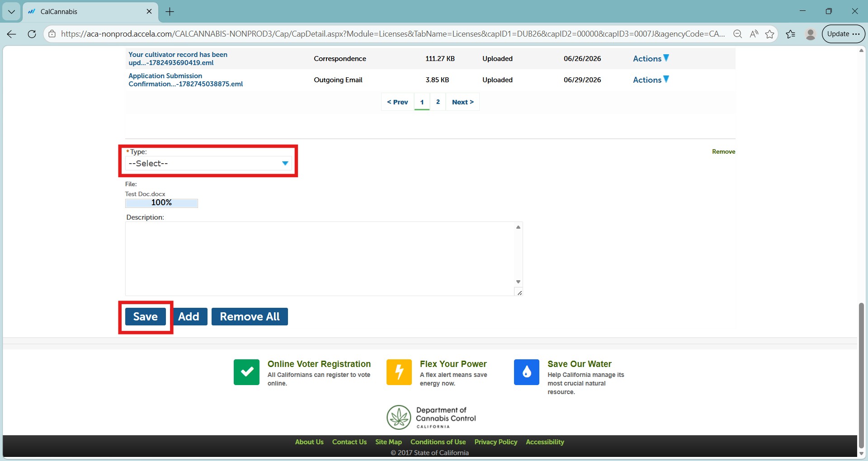Screen dimensions: 868x461
Task: Click the blue Save Our Water droplet icon
Action: coord(527,372)
